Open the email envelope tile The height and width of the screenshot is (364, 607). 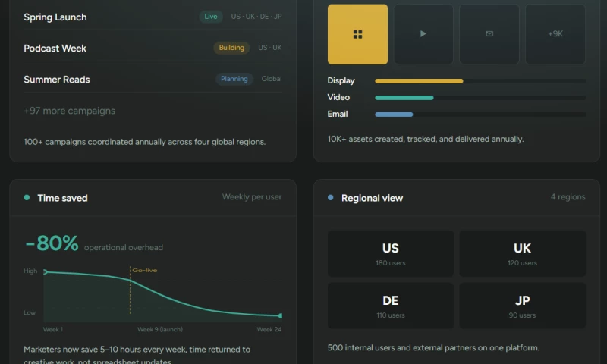point(489,34)
